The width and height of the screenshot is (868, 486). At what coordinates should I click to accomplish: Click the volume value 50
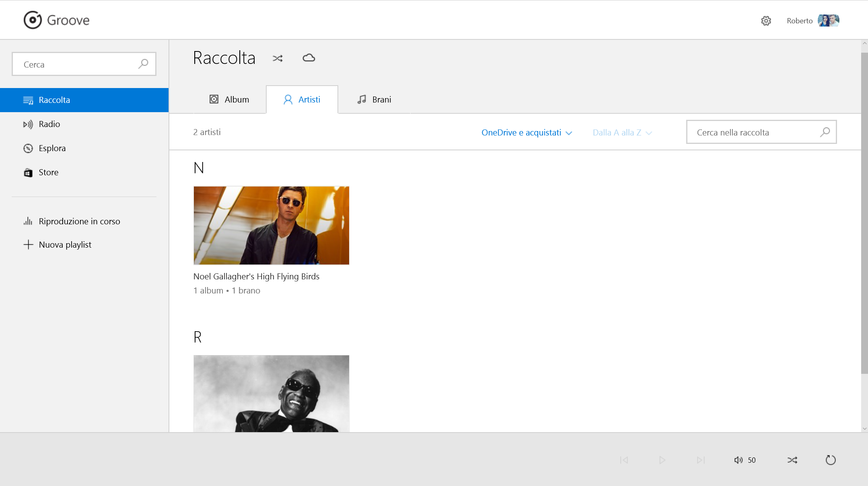coord(752,460)
